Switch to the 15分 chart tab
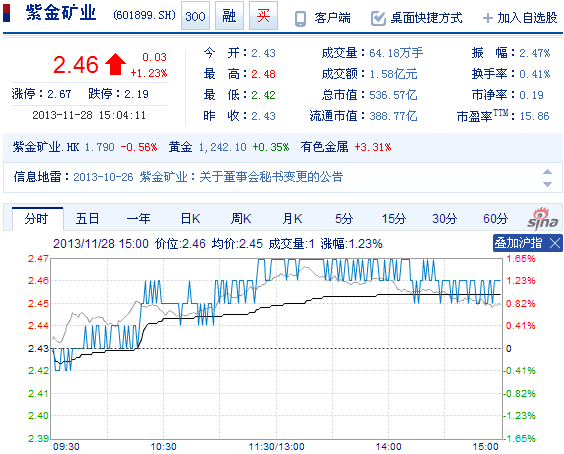 394,219
